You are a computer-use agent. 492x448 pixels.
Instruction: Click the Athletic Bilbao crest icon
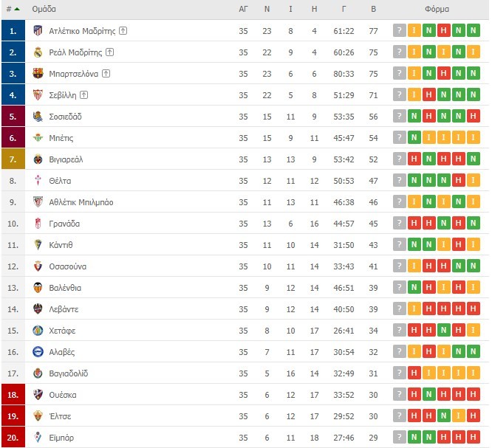click(38, 201)
